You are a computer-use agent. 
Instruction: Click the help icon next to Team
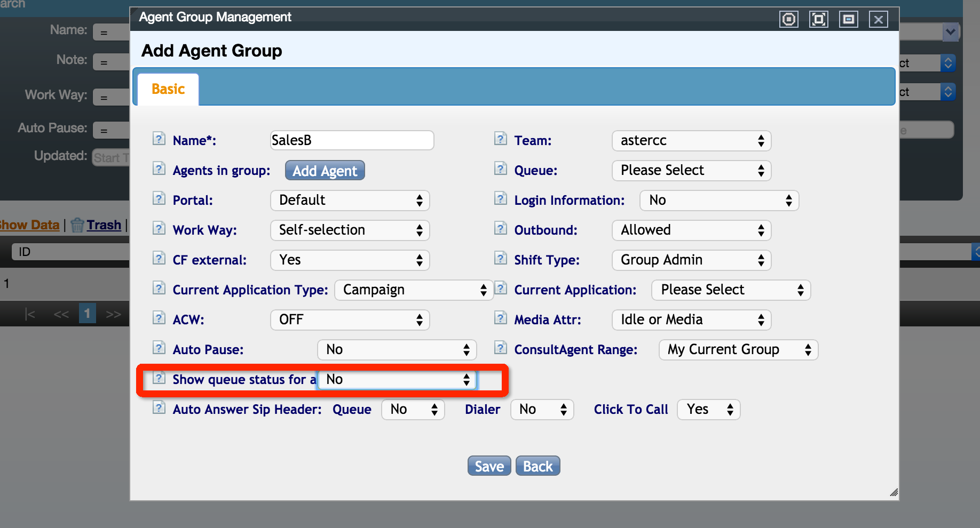tap(500, 139)
